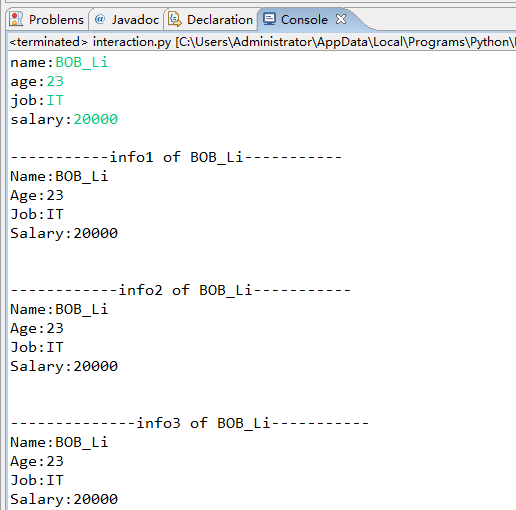Click the info1 of BOB_Li header line
Viewport: 516px width, 510px height.
point(176,157)
